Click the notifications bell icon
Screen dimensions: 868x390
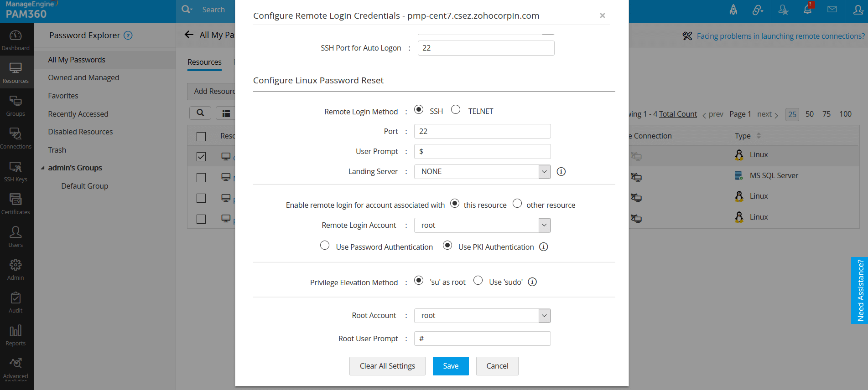pyautogui.click(x=807, y=10)
